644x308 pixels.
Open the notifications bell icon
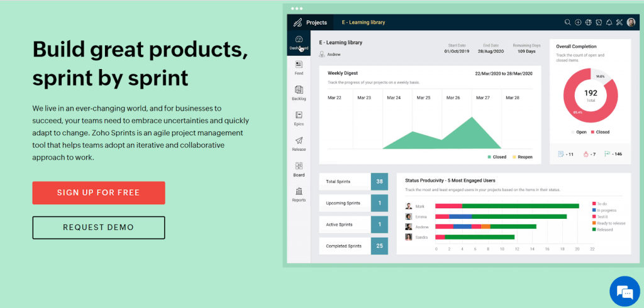609,22
